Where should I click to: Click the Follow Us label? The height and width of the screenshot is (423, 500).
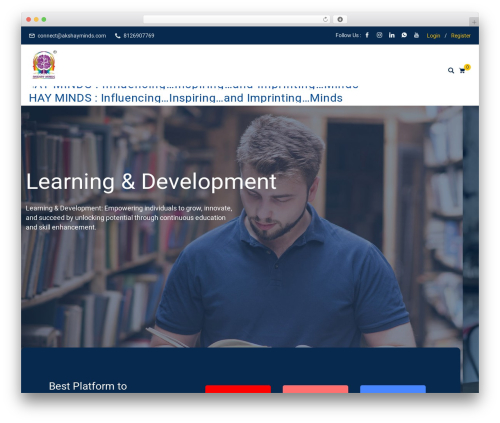pos(348,35)
